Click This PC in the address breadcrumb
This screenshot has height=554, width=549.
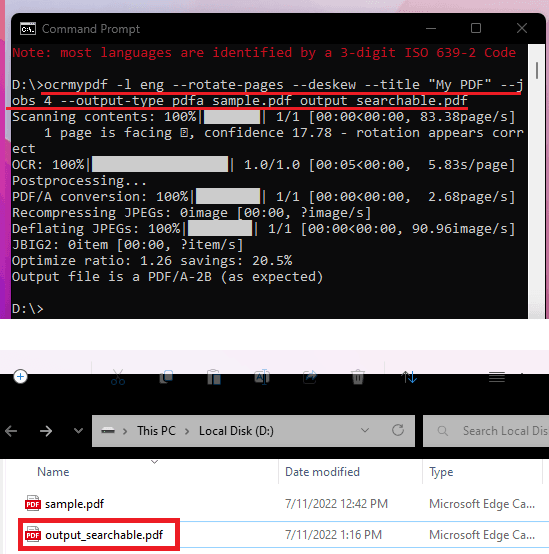point(156,431)
